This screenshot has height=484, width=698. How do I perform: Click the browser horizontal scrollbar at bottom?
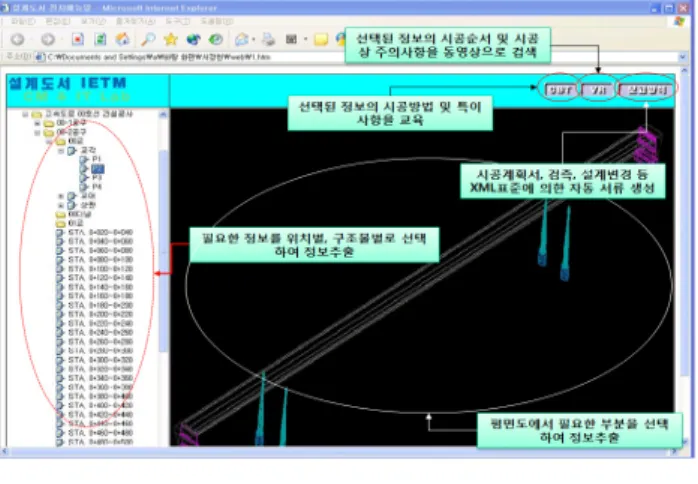pyautogui.click(x=340, y=452)
